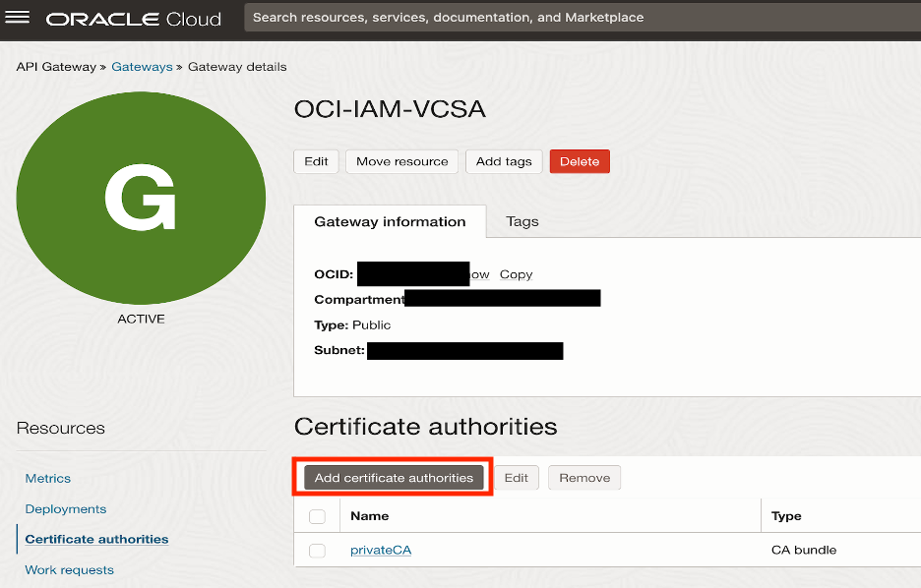921x588 pixels.
Task: Open Deployments in Resources
Action: tap(66, 508)
